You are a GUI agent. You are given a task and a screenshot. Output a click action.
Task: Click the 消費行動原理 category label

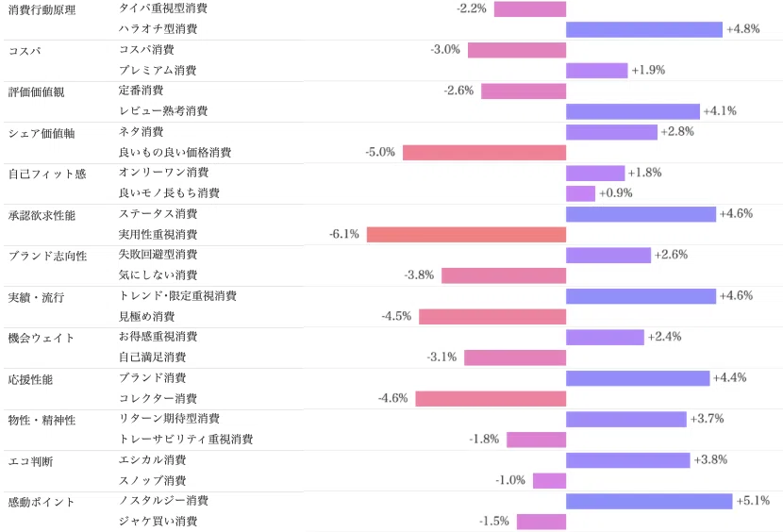(42, 9)
